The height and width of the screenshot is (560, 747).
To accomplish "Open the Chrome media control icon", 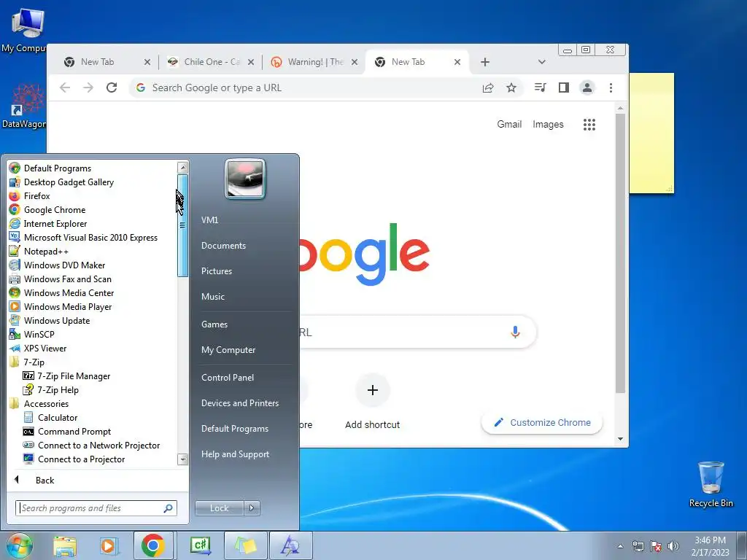I will pos(541,87).
